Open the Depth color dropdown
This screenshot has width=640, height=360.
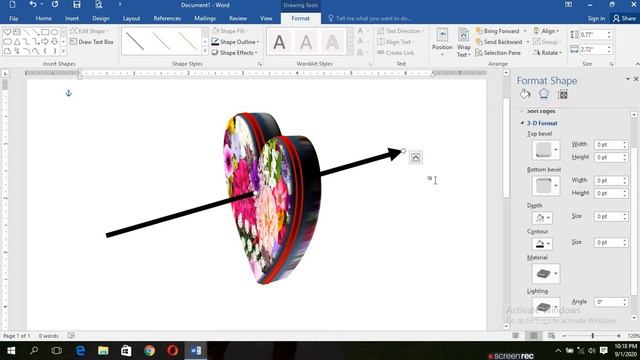pos(542,218)
